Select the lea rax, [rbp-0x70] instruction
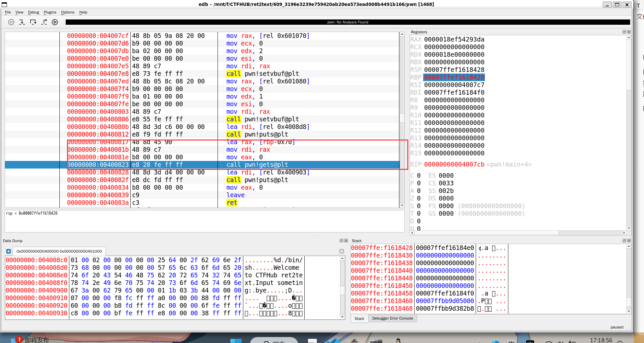The image size is (644, 343). 260,142
